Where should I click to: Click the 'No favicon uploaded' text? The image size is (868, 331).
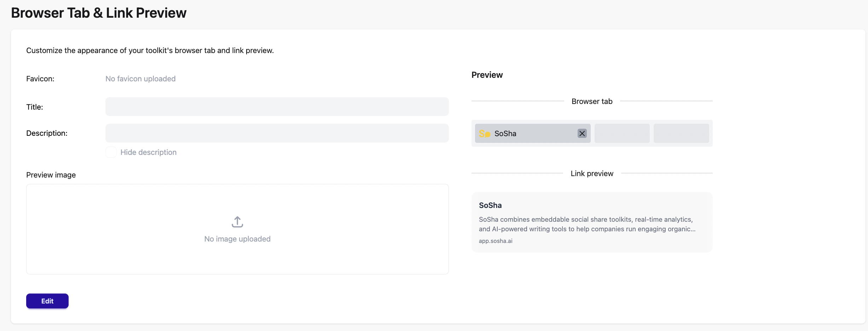pyautogui.click(x=140, y=79)
